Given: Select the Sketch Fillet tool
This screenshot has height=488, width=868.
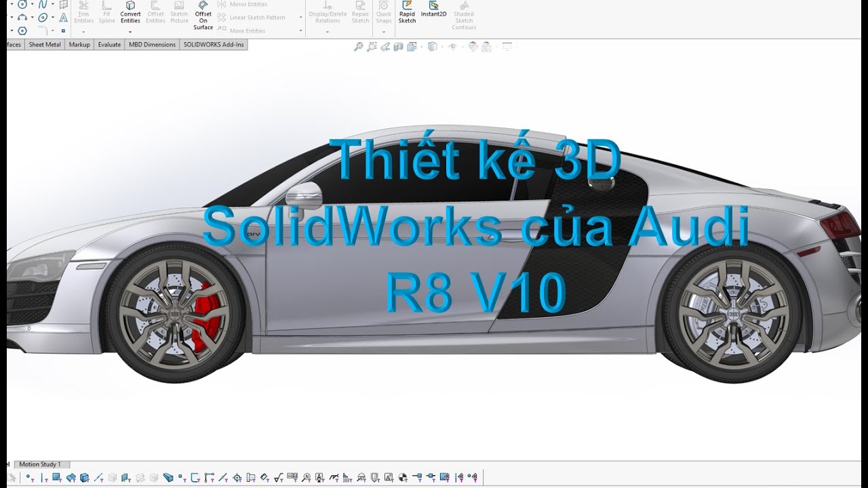Looking at the screenshot, I should point(43,30).
